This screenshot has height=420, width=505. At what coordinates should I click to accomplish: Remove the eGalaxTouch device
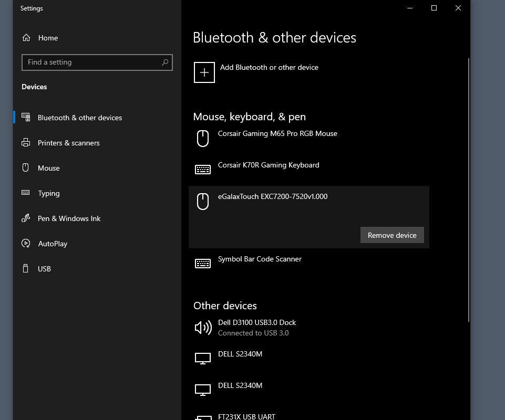point(392,235)
